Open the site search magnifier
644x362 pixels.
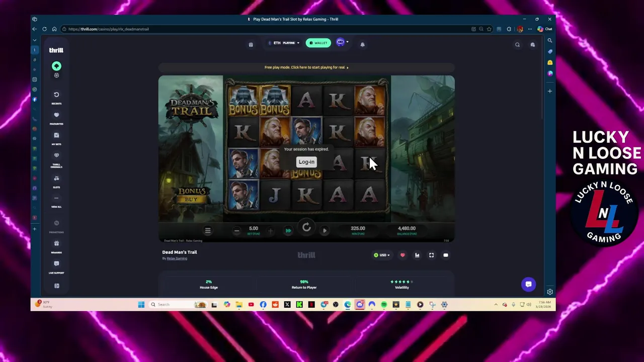(x=517, y=45)
